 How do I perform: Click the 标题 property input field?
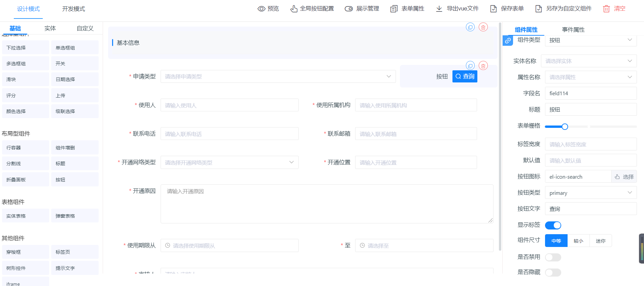[x=591, y=109]
